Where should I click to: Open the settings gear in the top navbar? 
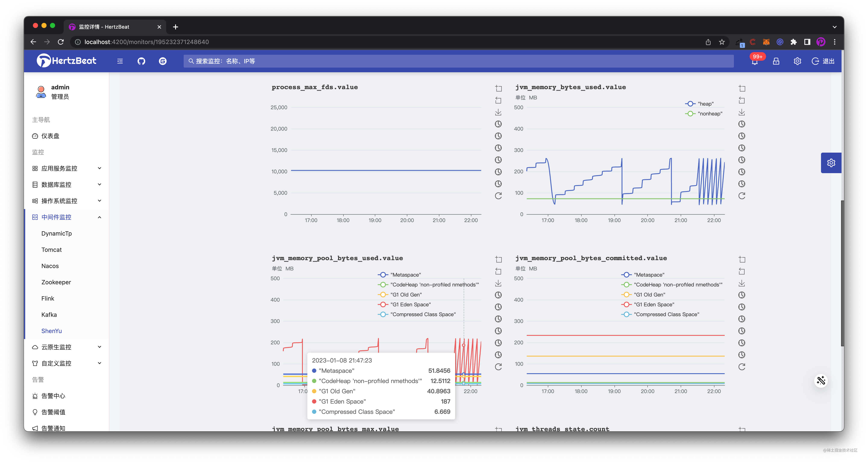[797, 61]
